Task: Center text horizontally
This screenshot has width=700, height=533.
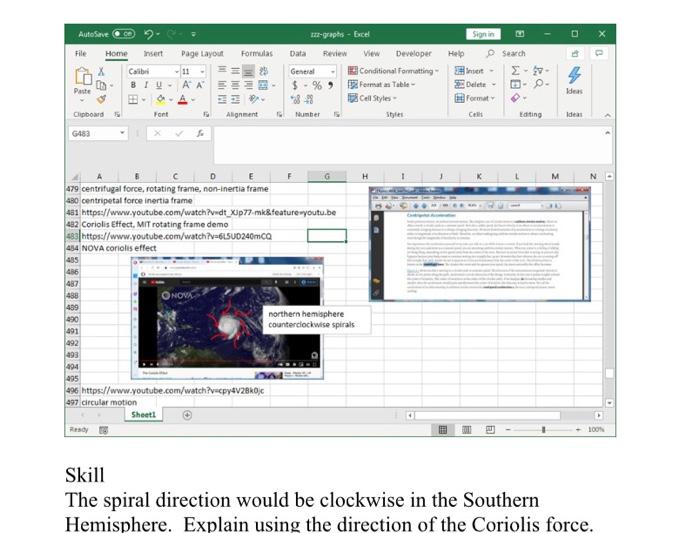Action: point(235,85)
